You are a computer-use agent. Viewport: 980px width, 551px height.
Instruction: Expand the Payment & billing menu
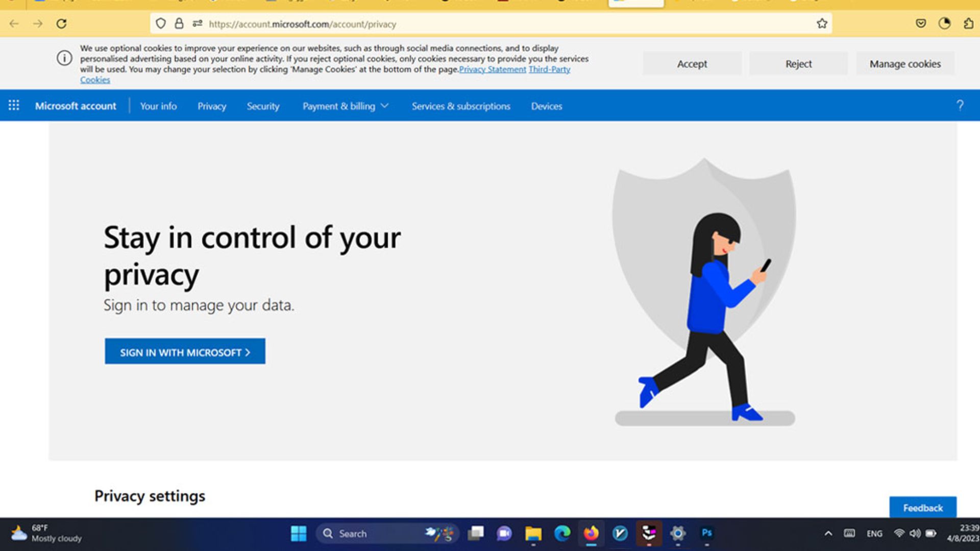pos(345,106)
